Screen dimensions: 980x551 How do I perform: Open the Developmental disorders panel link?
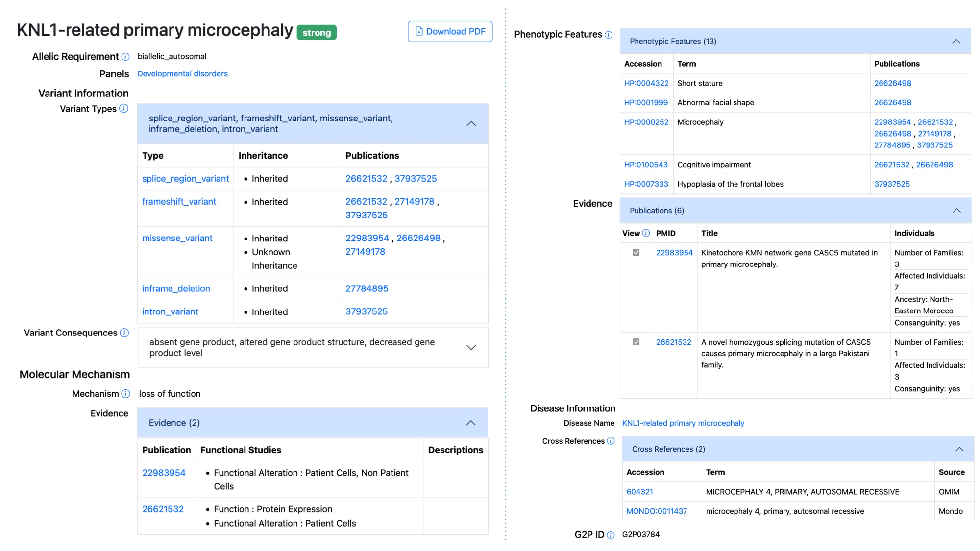tap(182, 74)
